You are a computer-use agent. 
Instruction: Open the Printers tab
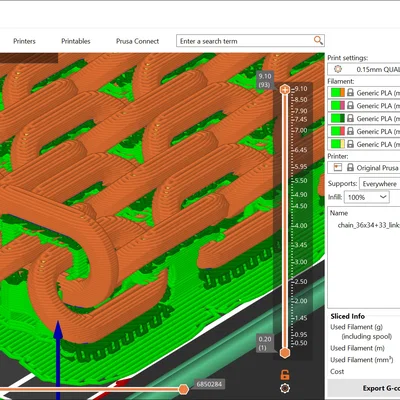point(24,41)
